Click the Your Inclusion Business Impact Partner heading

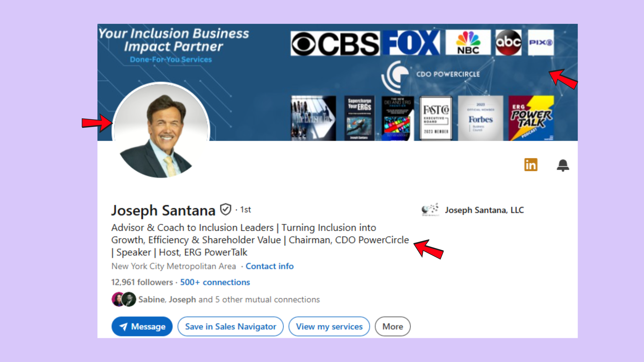point(174,40)
